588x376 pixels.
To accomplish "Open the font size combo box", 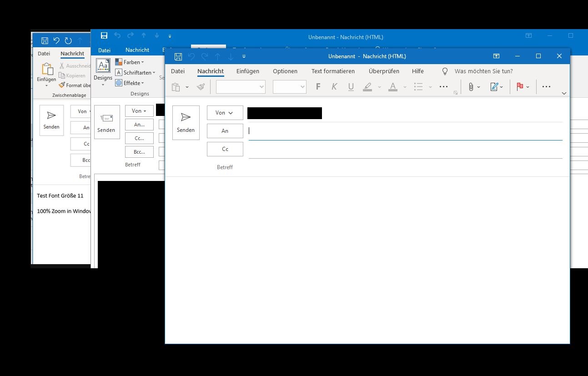I will pyautogui.click(x=290, y=87).
